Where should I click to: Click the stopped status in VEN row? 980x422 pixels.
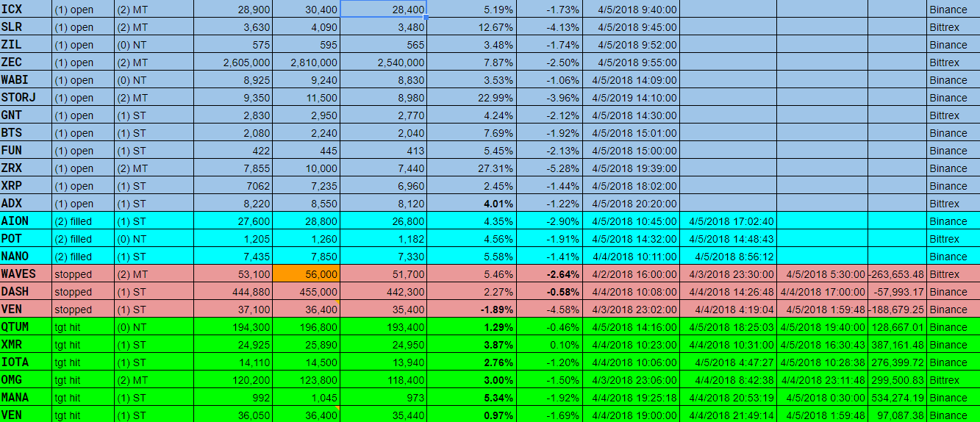(83, 310)
